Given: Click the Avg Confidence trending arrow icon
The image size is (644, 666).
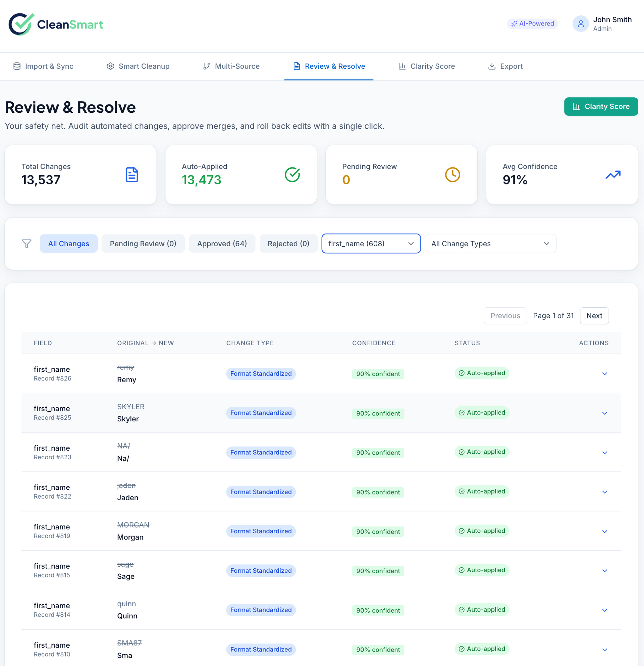Looking at the screenshot, I should (x=613, y=175).
